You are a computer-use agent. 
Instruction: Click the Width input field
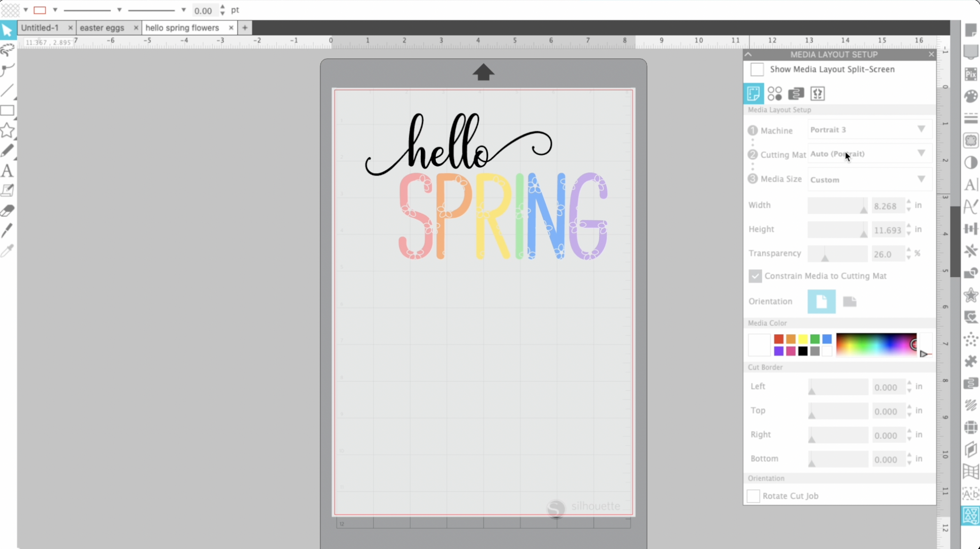pyautogui.click(x=887, y=206)
